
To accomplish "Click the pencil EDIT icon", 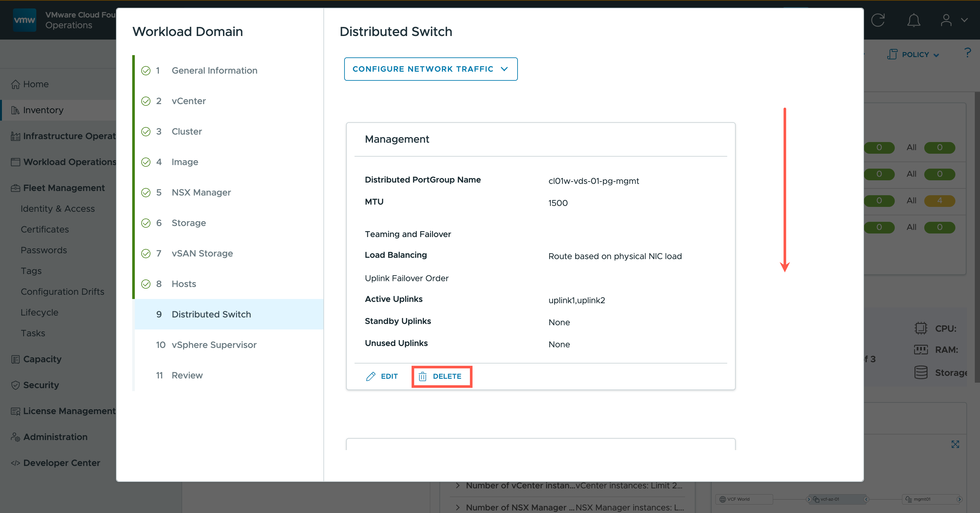I will 370,376.
